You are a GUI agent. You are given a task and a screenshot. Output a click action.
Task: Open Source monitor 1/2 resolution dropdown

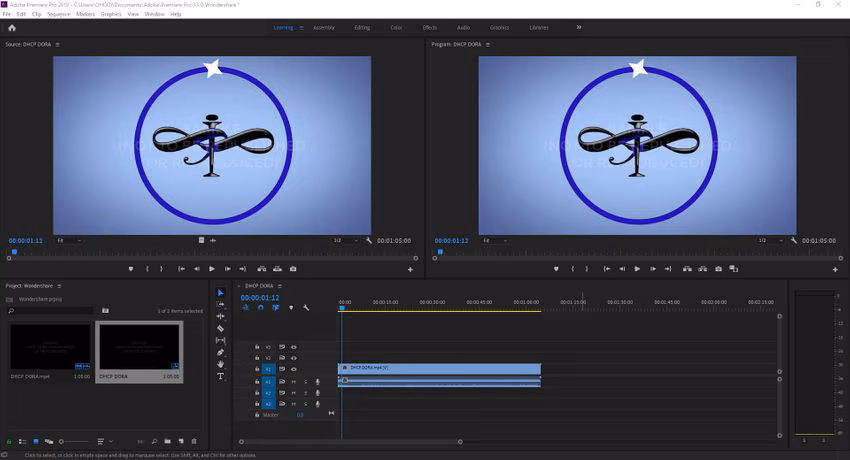coord(345,241)
